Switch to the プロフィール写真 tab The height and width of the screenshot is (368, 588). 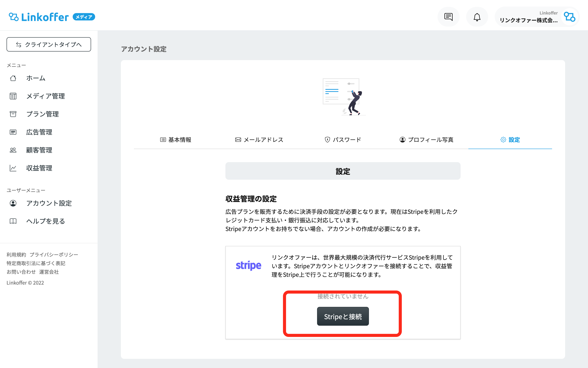click(x=427, y=140)
